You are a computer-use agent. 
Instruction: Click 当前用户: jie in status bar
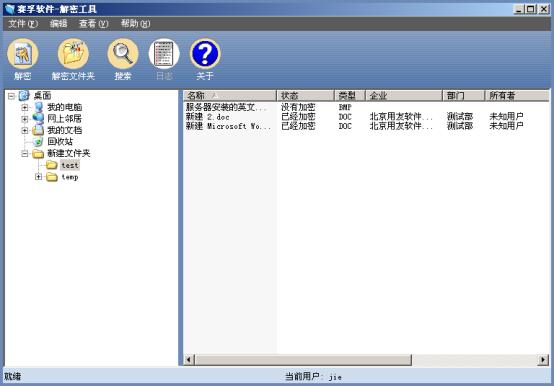pyautogui.click(x=313, y=377)
